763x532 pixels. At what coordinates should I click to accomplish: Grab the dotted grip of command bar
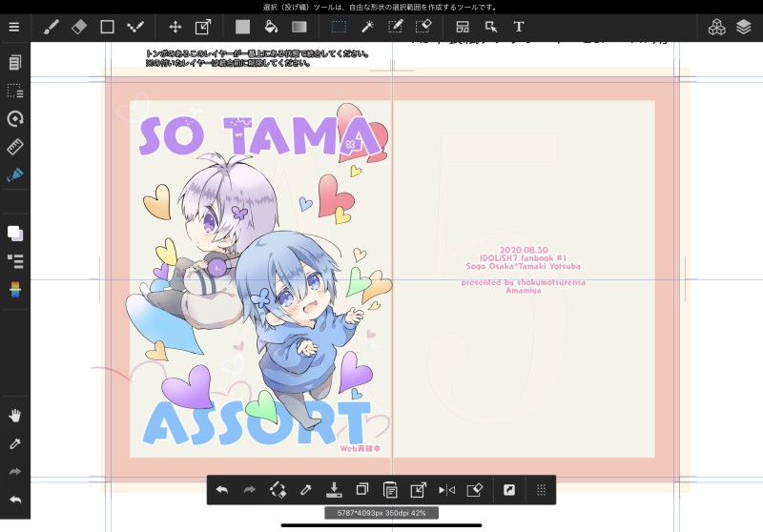541,490
